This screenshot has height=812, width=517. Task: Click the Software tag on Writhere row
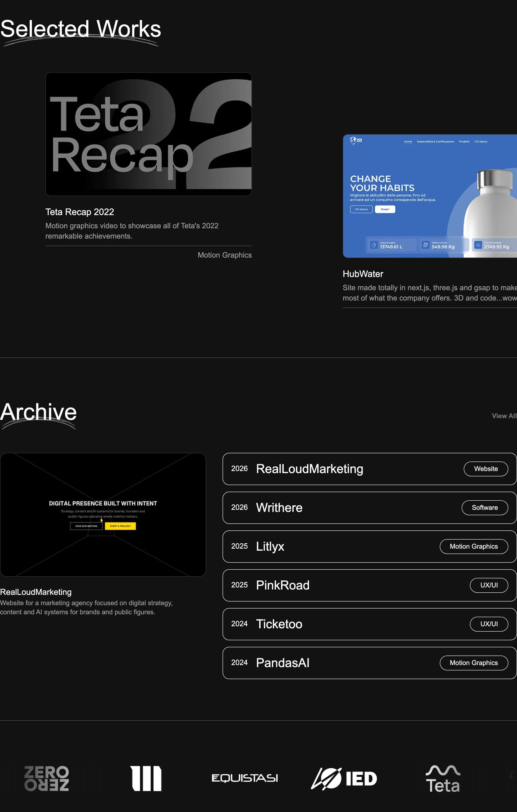coord(485,508)
